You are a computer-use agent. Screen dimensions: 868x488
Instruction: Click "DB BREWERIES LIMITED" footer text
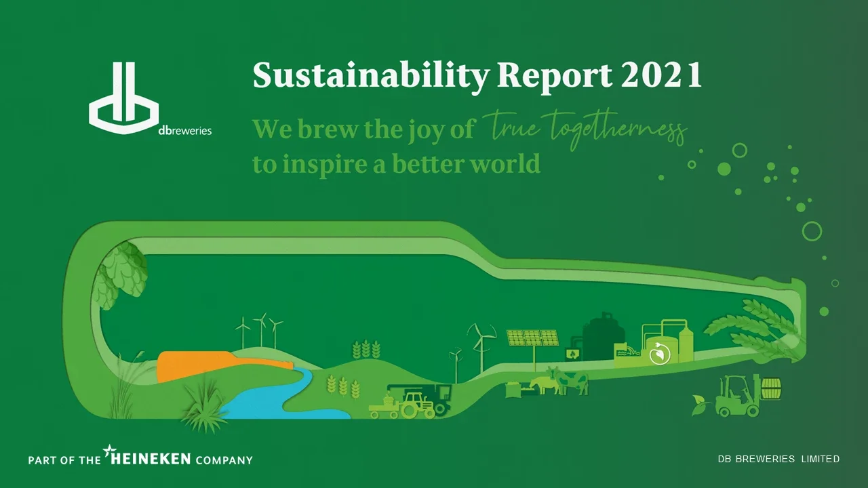point(778,459)
